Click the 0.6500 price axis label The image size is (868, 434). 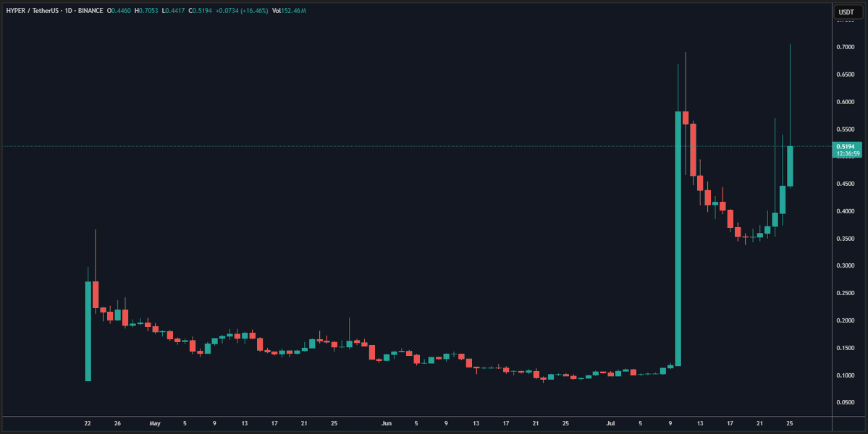coord(846,75)
